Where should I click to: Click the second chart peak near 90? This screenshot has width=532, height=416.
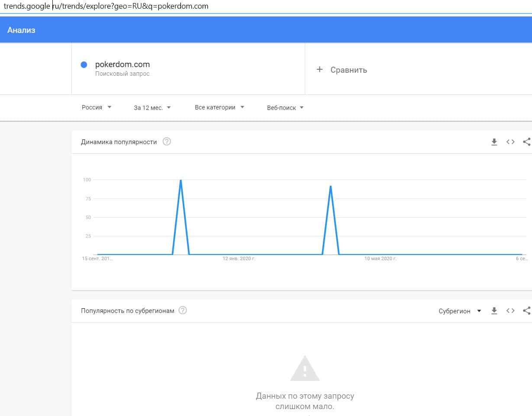(x=331, y=186)
